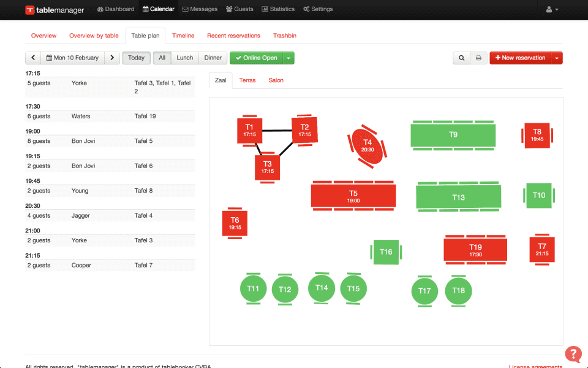This screenshot has width=588, height=368.
Task: Expand the Online Open dropdown arrow
Action: [288, 58]
